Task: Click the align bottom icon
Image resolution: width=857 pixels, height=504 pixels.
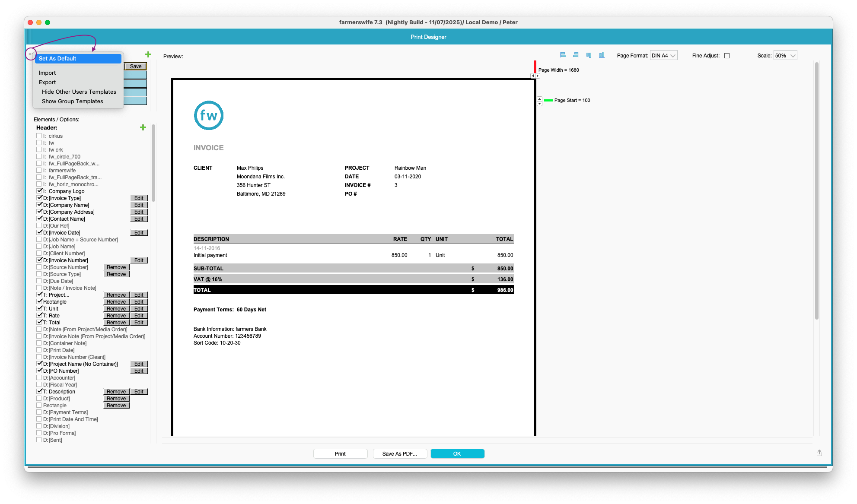Action: click(x=602, y=55)
